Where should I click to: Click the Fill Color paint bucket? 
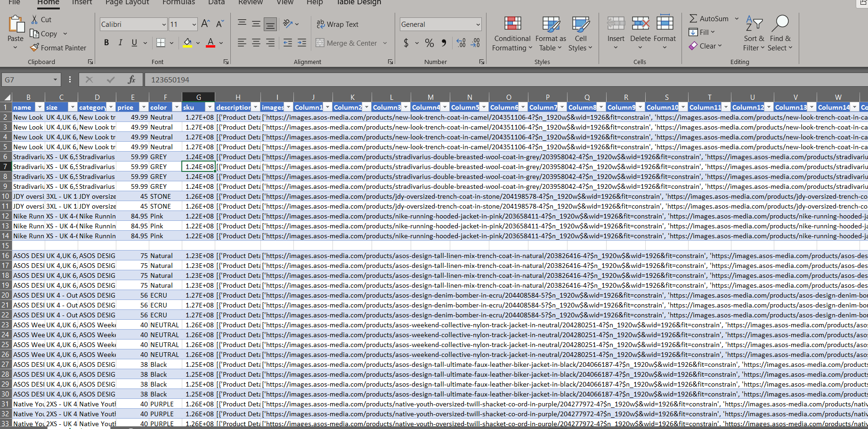(187, 43)
